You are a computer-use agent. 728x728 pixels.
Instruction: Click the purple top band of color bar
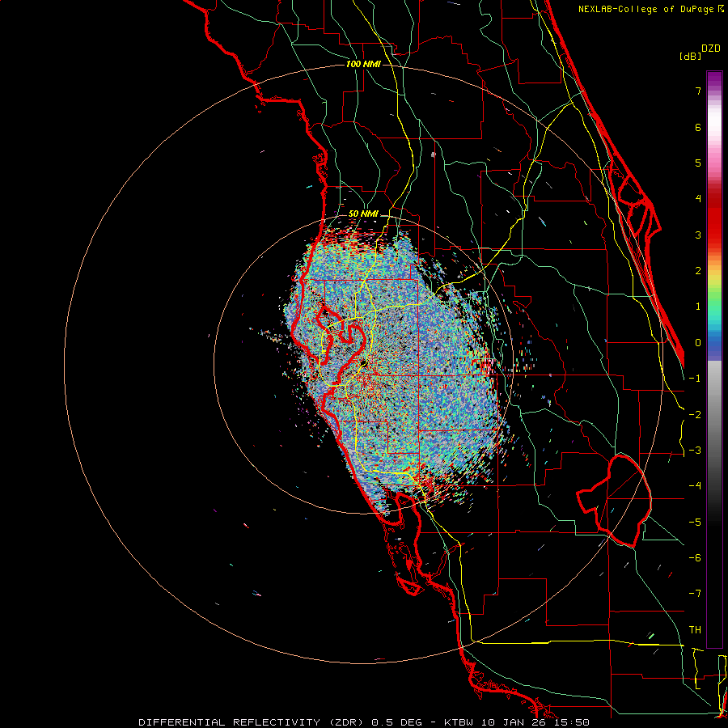point(714,77)
